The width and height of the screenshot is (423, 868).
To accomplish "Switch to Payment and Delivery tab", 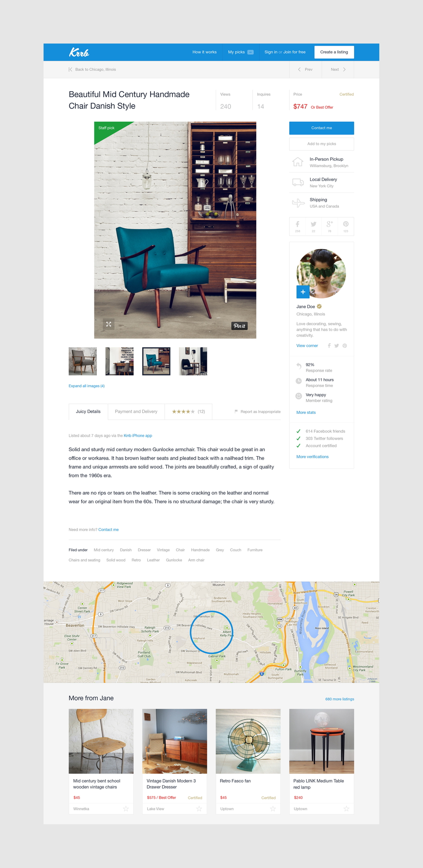I will pos(136,411).
